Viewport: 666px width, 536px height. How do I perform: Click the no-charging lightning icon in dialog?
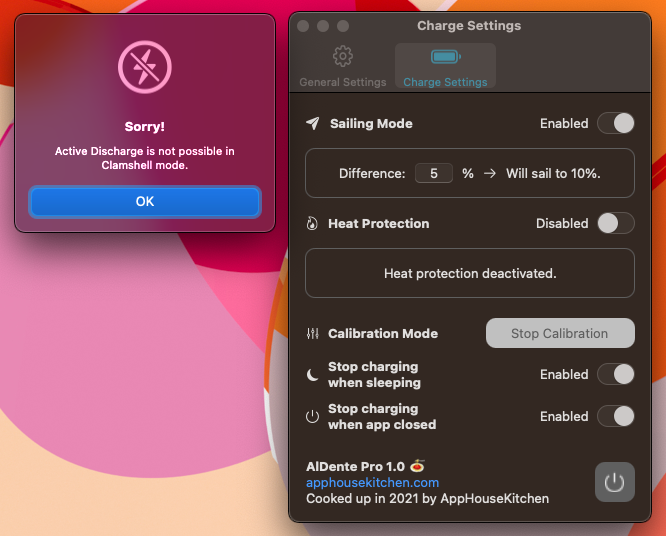(x=145, y=67)
